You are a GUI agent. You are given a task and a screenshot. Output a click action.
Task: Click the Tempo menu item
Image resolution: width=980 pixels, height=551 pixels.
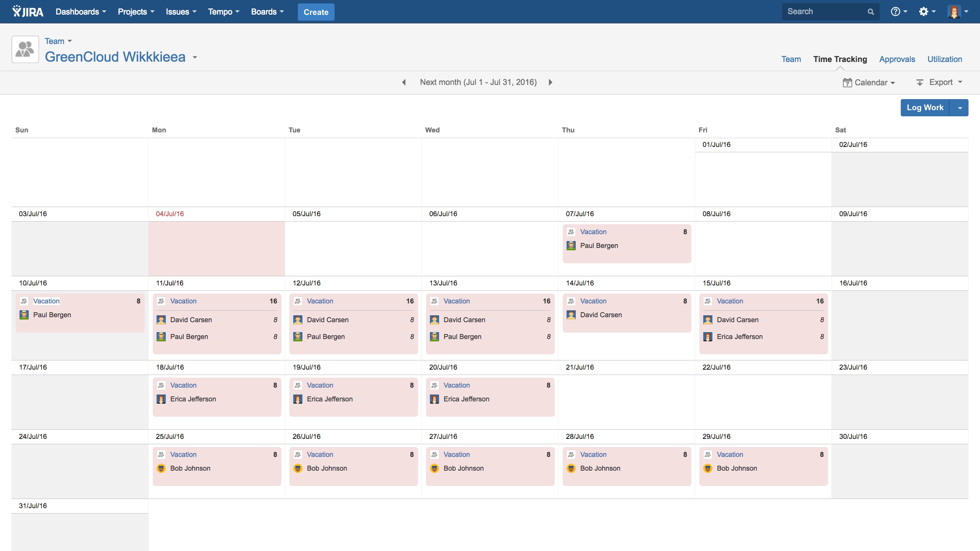point(224,11)
